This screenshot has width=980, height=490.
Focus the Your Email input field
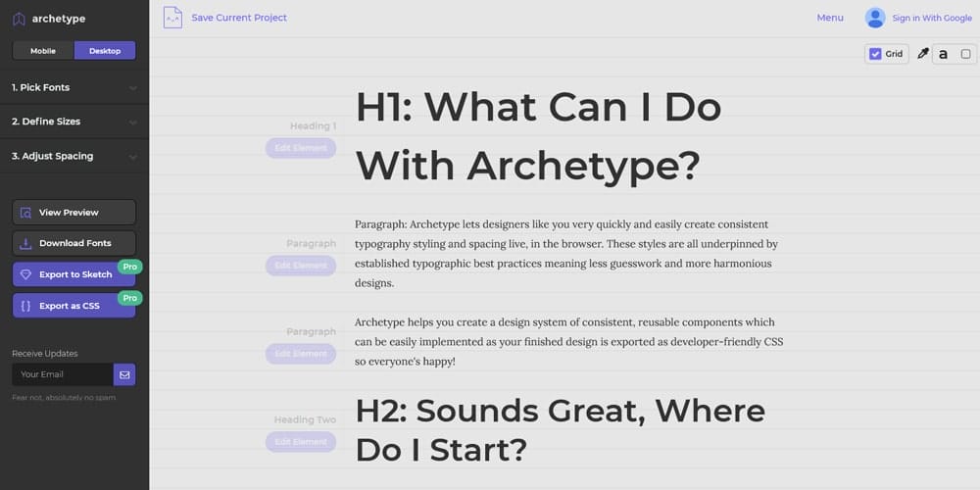click(x=63, y=374)
